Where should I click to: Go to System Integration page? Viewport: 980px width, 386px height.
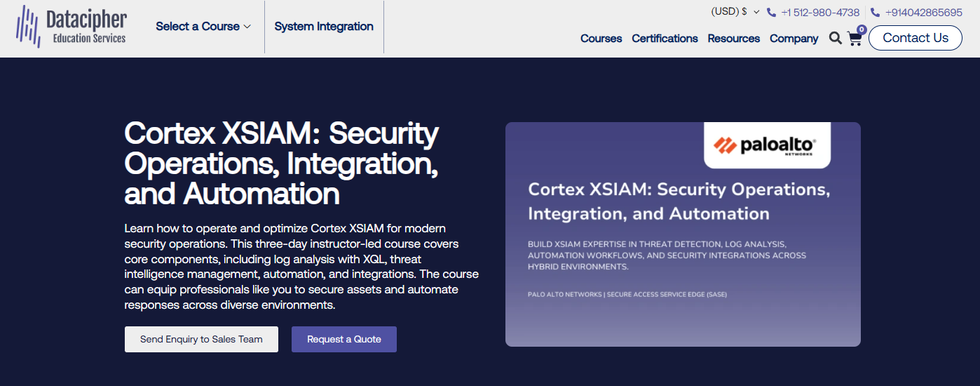pyautogui.click(x=324, y=27)
